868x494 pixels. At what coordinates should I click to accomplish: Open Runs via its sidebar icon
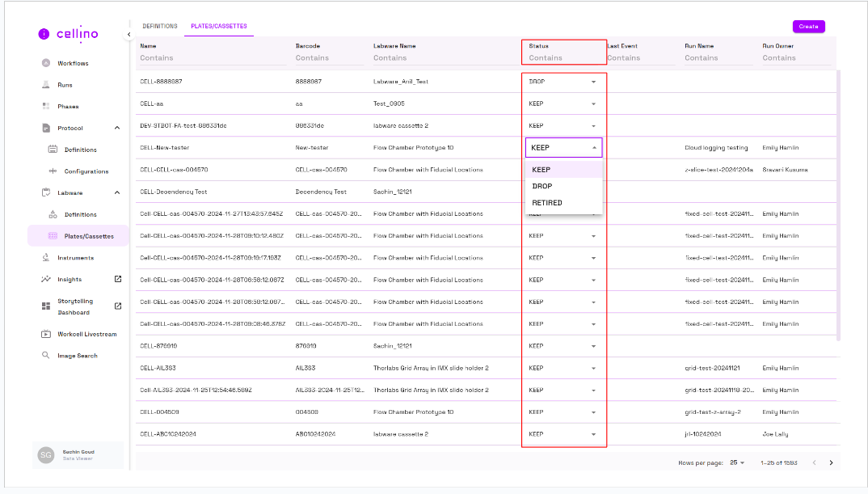[46, 85]
